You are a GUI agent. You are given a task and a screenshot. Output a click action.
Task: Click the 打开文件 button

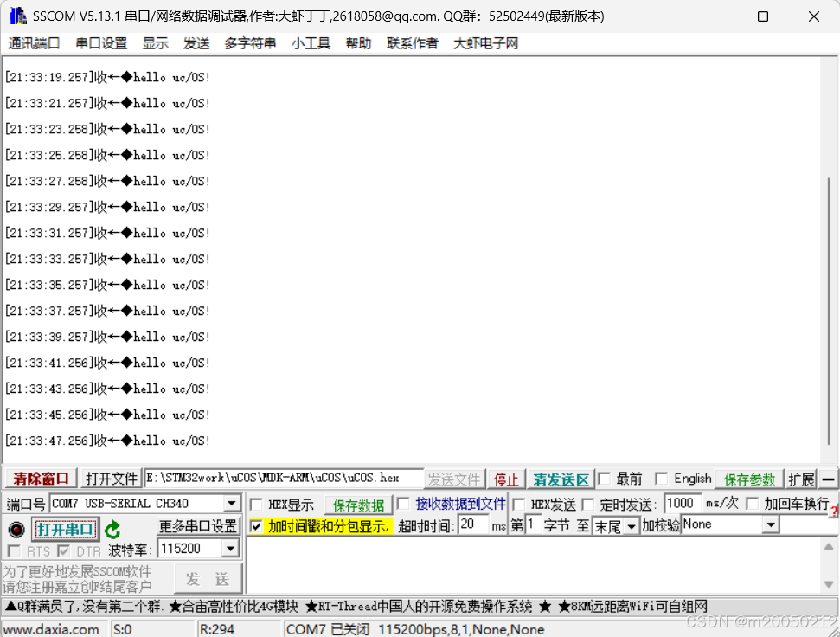pos(111,479)
